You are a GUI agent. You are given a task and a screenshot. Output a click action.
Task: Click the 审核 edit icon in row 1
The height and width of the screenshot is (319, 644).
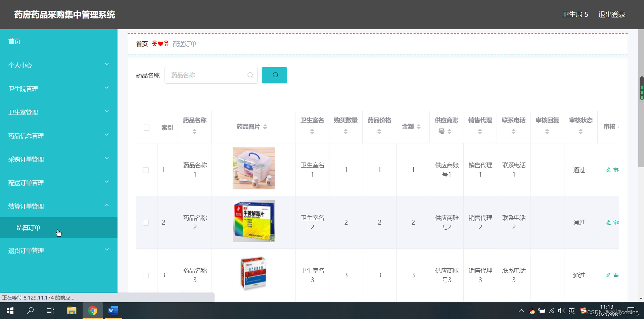pyautogui.click(x=608, y=170)
